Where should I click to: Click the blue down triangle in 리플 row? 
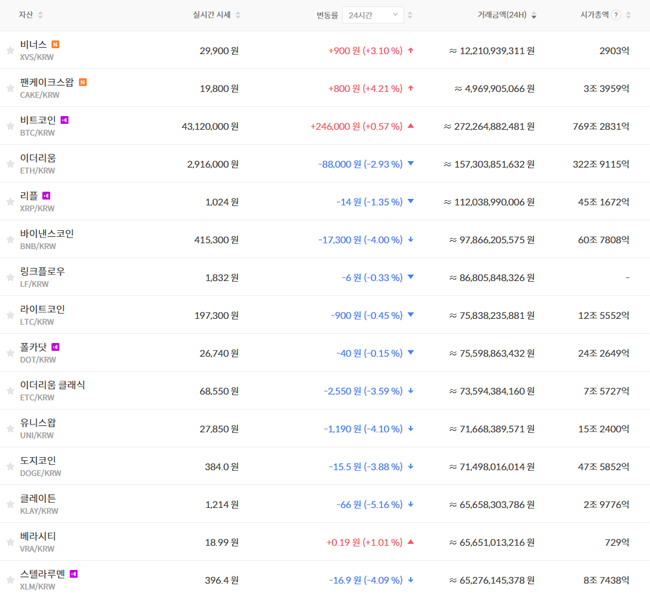pos(411,201)
